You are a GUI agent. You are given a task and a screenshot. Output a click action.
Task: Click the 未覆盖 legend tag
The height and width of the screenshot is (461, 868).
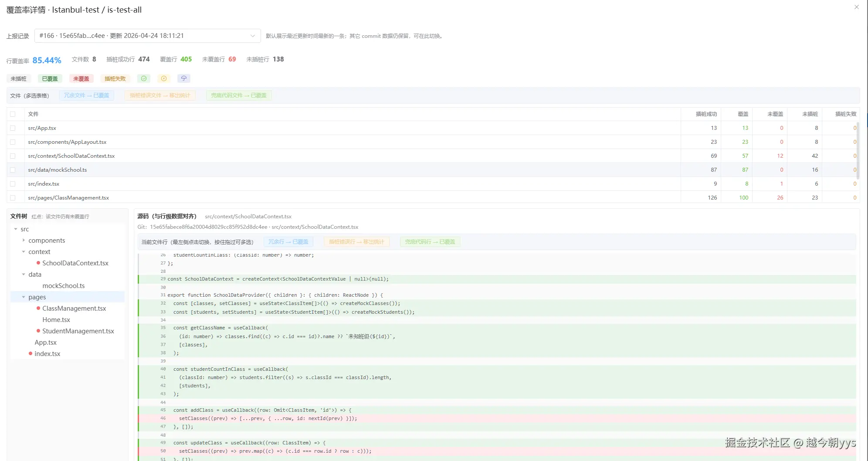pyautogui.click(x=81, y=79)
